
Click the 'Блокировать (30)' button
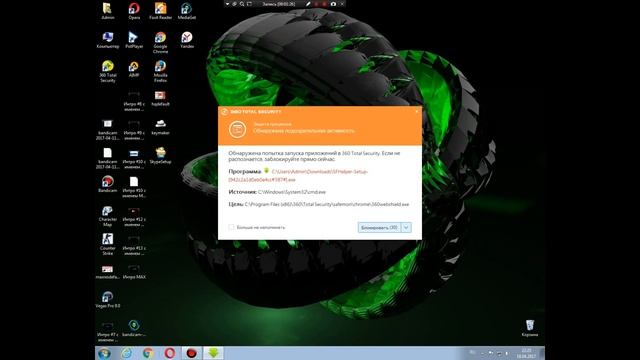[379, 227]
